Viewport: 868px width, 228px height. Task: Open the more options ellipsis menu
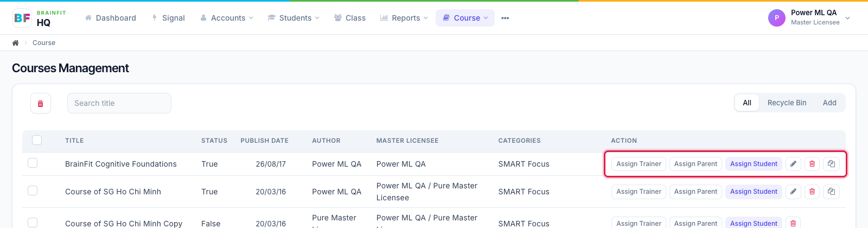coord(505,18)
